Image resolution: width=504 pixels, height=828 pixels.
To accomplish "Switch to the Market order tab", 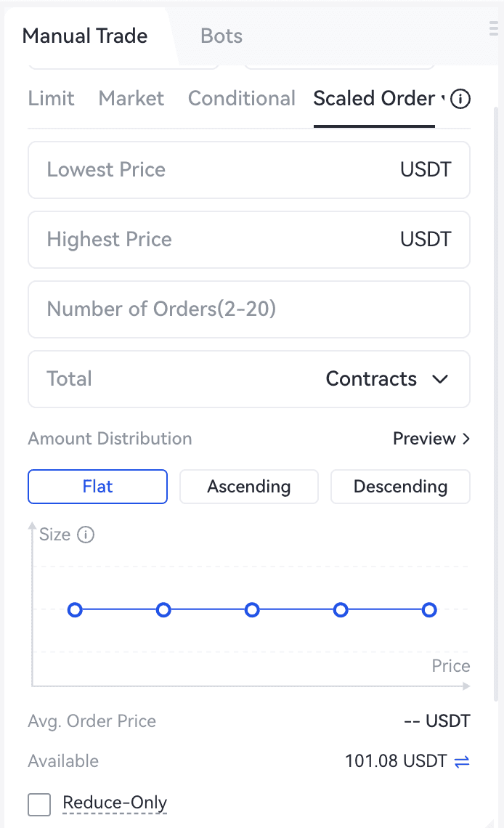I will 131,99.
